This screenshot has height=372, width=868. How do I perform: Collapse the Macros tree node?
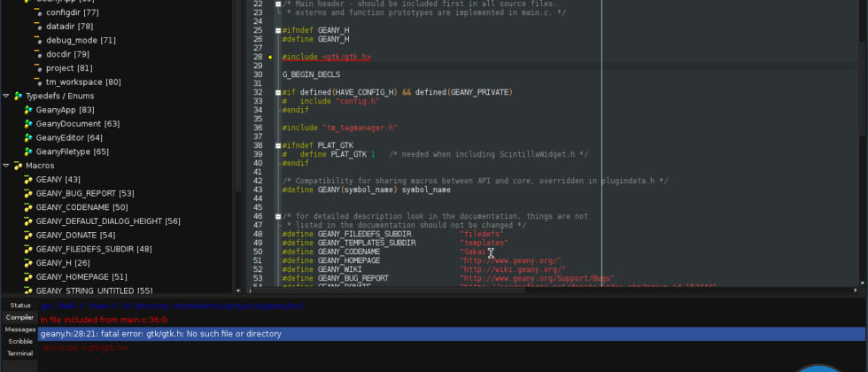(x=6, y=166)
